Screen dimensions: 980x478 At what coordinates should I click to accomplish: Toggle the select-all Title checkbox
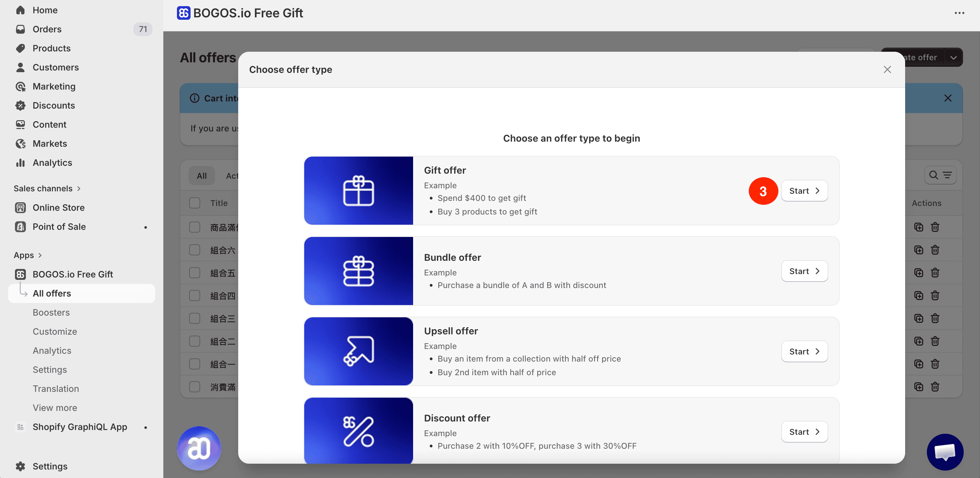(194, 203)
